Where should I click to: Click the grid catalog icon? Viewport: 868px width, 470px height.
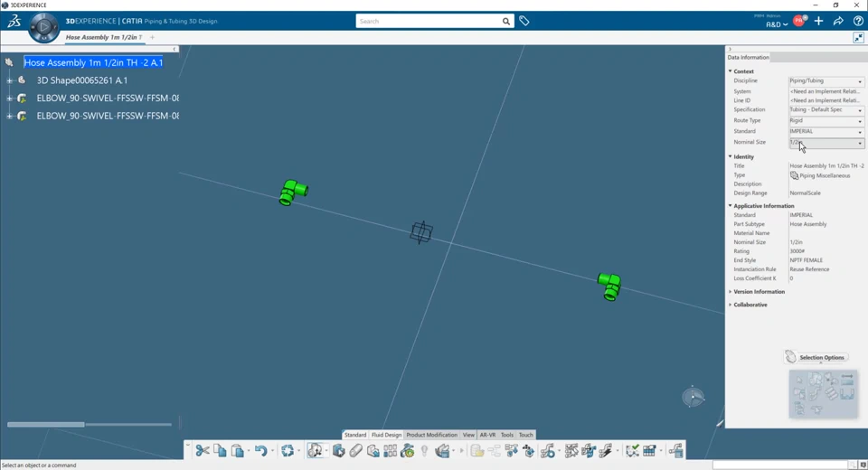[391, 451]
